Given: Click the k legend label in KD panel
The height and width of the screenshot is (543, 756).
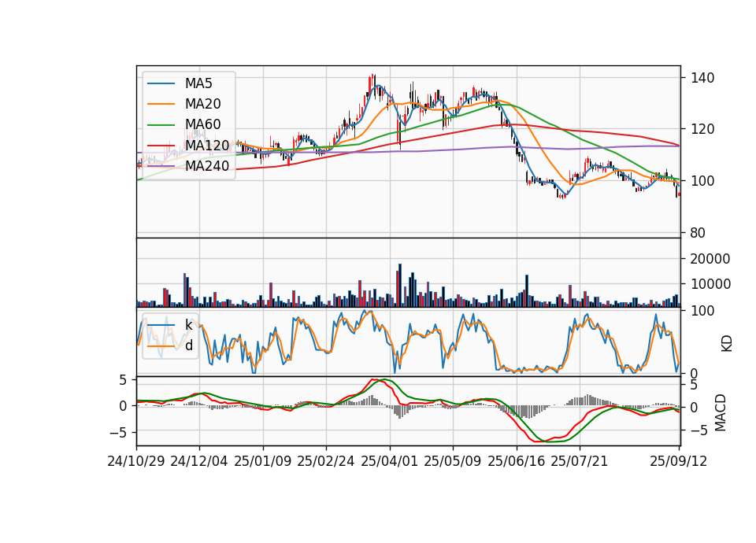Looking at the screenshot, I should pyautogui.click(x=188, y=325).
